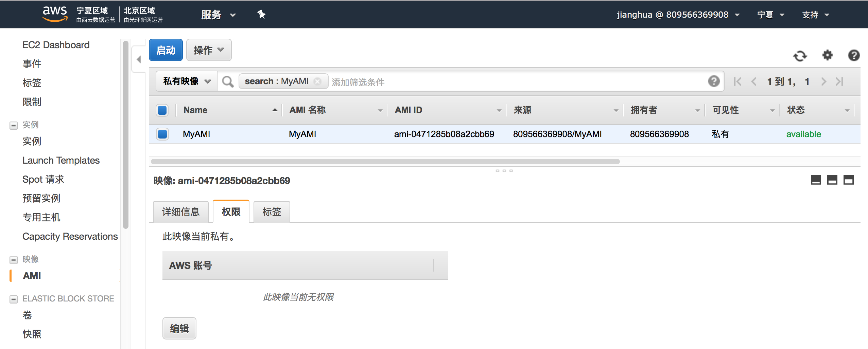Open search filter help icon

click(714, 81)
